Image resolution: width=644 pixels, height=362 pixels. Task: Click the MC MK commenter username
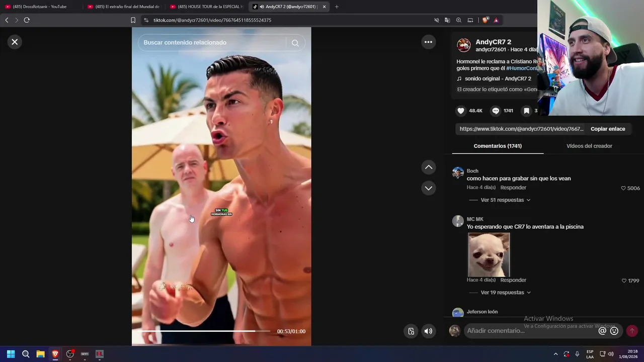click(475, 219)
